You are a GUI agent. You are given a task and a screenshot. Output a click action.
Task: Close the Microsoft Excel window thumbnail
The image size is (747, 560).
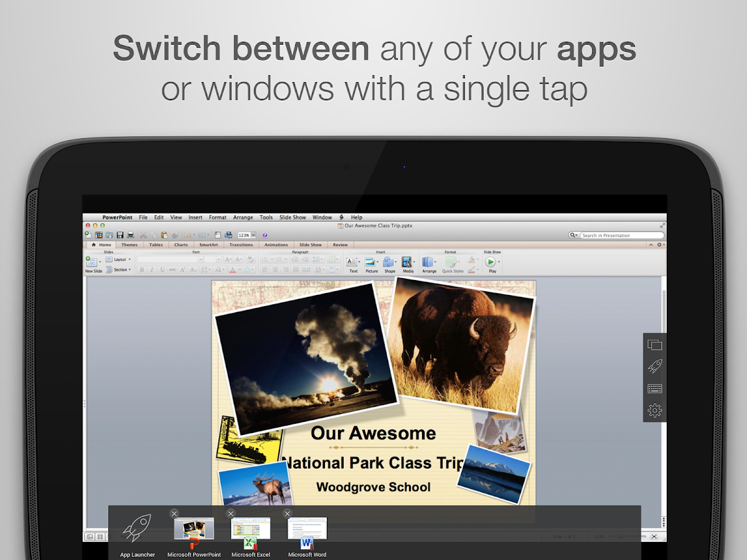pyautogui.click(x=231, y=513)
